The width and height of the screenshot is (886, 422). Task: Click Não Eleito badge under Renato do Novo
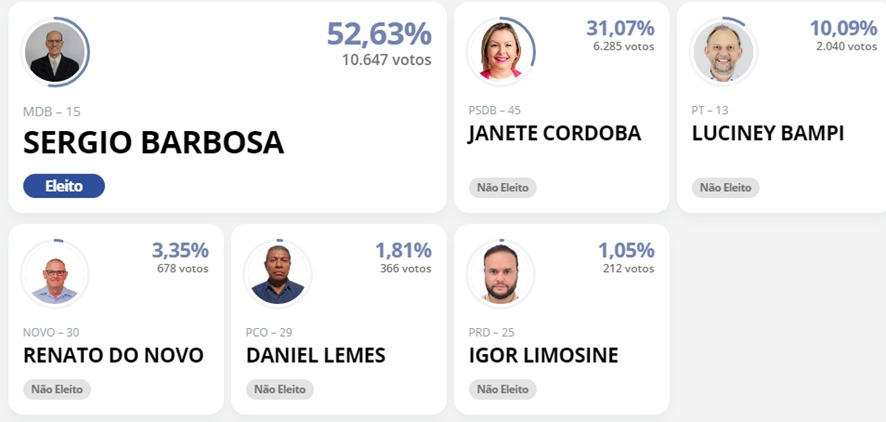tap(57, 389)
